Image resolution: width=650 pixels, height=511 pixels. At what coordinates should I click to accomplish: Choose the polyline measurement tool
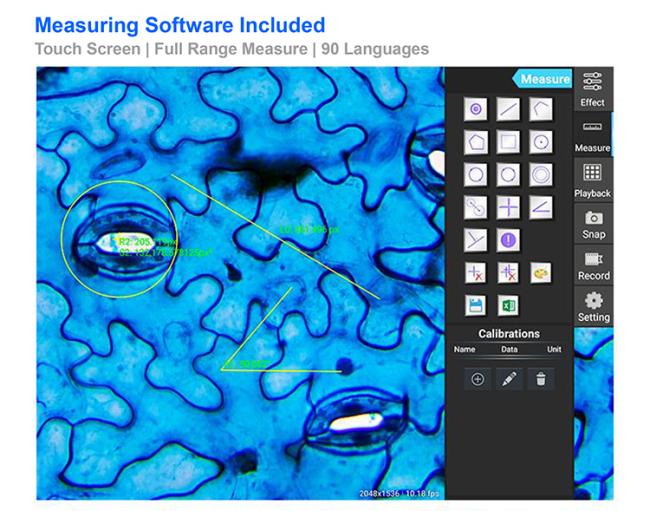coord(540,109)
